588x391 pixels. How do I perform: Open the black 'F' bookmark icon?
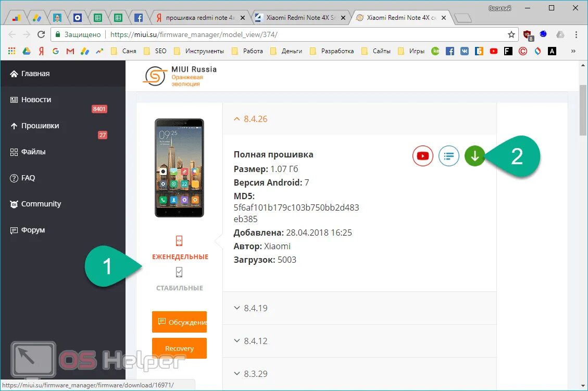[508, 51]
